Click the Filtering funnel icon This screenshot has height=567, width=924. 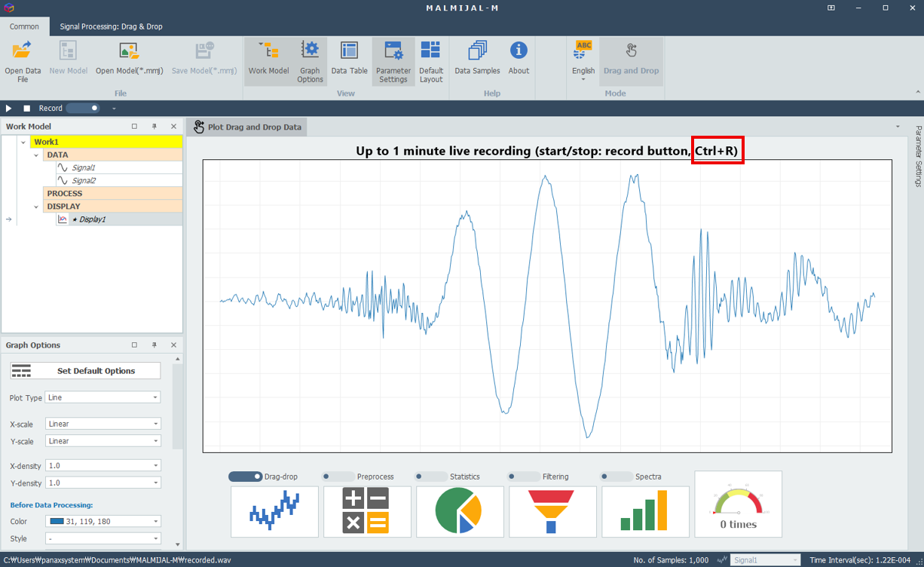click(552, 511)
